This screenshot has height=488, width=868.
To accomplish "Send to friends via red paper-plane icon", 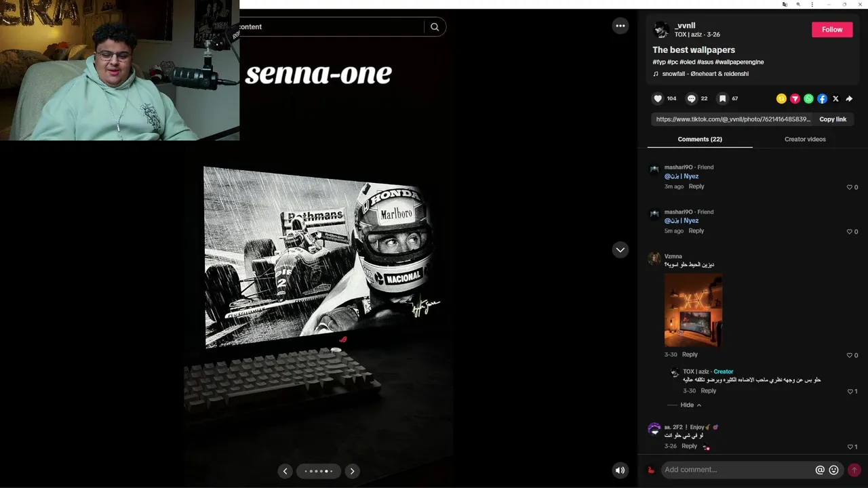I will coord(795,98).
